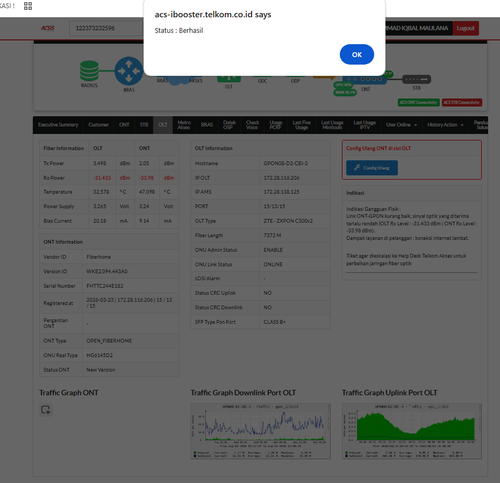This screenshot has width=500, height=483.
Task: Click the Traffic Graph ONT add-image icon
Action: [x=46, y=410]
